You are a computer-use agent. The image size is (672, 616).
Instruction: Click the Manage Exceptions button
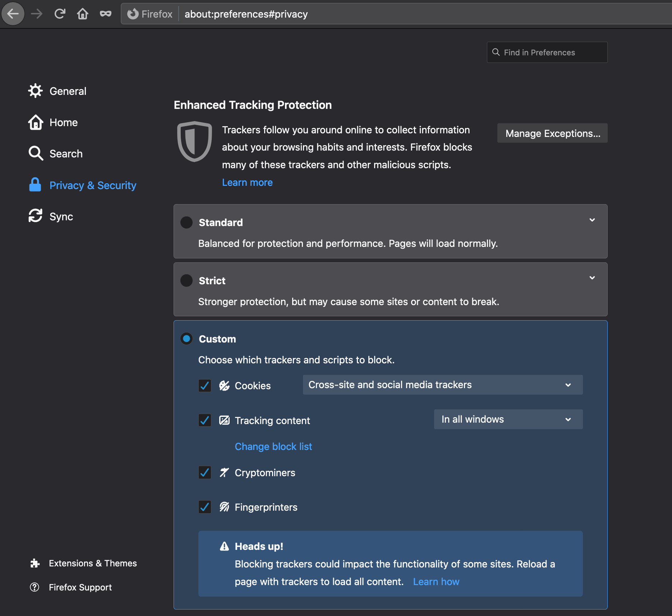tap(552, 133)
